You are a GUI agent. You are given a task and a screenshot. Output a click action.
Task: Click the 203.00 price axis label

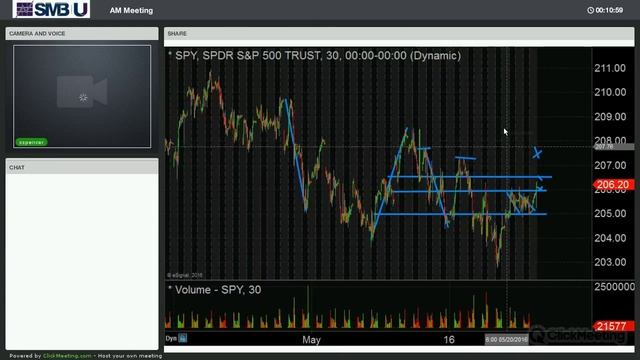coord(610,262)
